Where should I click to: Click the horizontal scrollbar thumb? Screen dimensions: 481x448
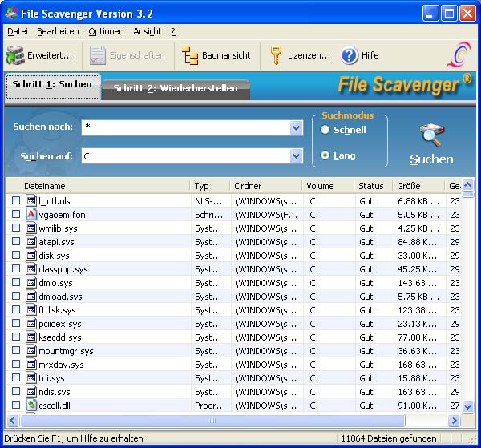click(x=212, y=420)
